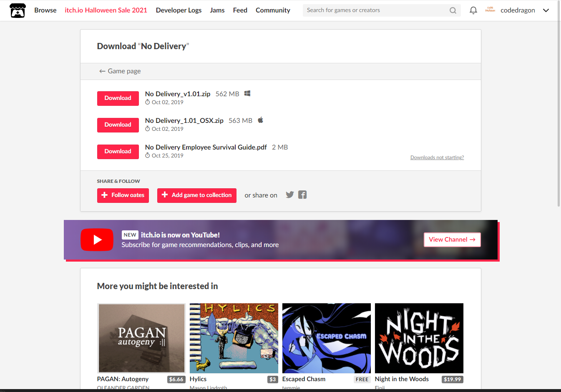The height and width of the screenshot is (392, 561).
Task: Follow oates button
Action: 123,195
